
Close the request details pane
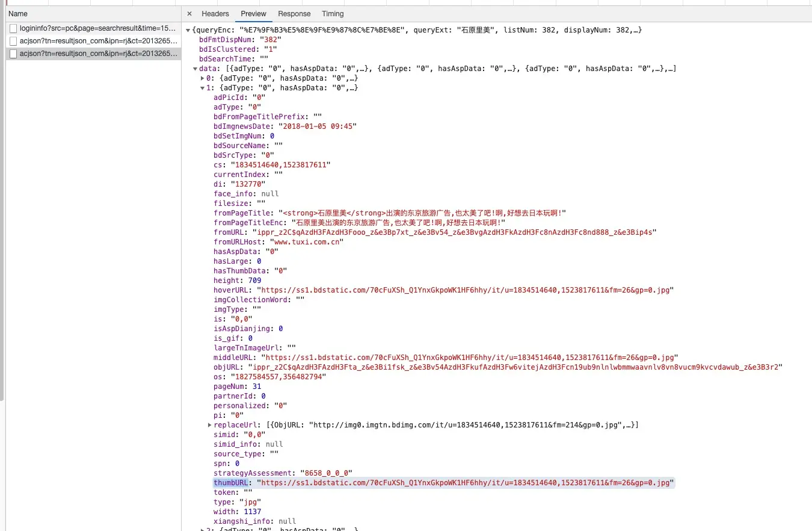pyautogui.click(x=189, y=14)
